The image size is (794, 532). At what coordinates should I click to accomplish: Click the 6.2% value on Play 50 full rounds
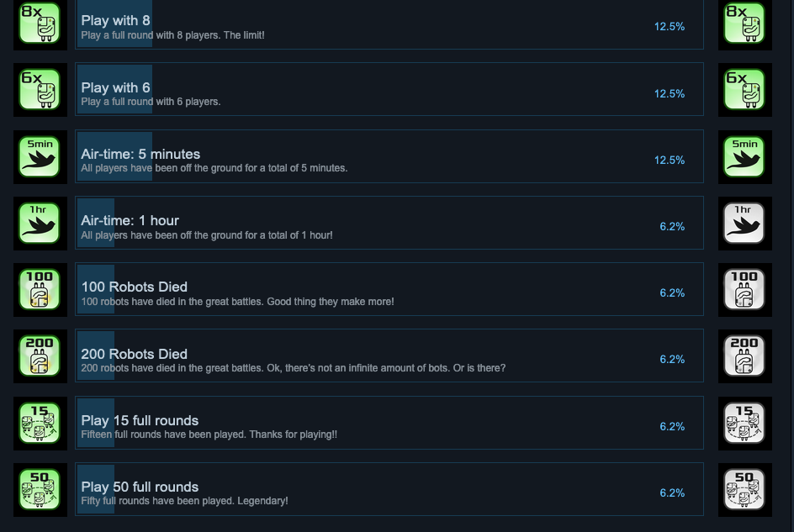pyautogui.click(x=672, y=493)
